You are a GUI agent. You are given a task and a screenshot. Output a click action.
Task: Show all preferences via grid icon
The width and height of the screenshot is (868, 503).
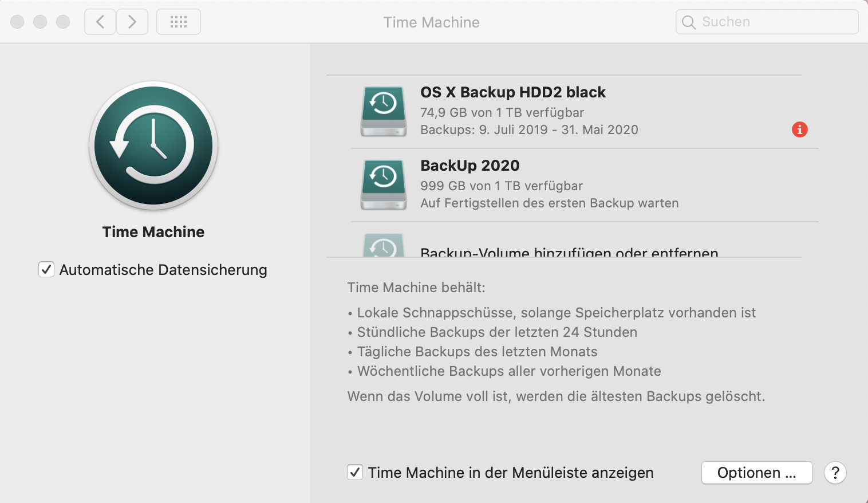pyautogui.click(x=179, y=22)
